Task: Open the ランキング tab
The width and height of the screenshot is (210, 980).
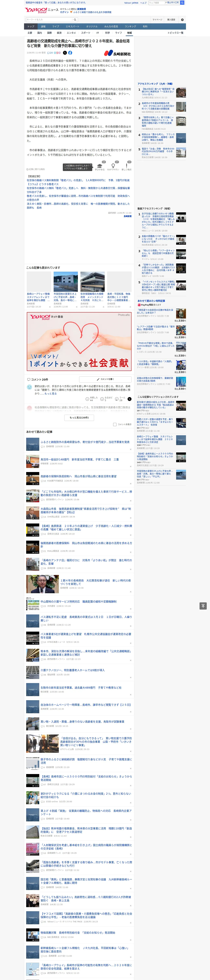Action: click(131, 27)
